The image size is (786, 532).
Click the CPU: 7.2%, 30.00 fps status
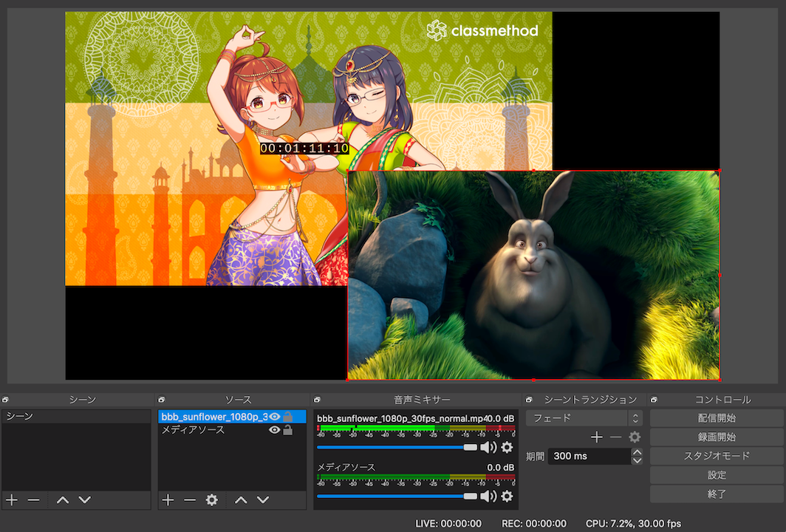[x=633, y=523]
